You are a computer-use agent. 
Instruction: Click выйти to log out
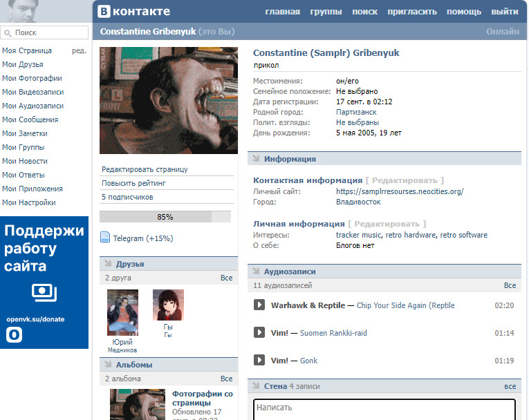(504, 12)
